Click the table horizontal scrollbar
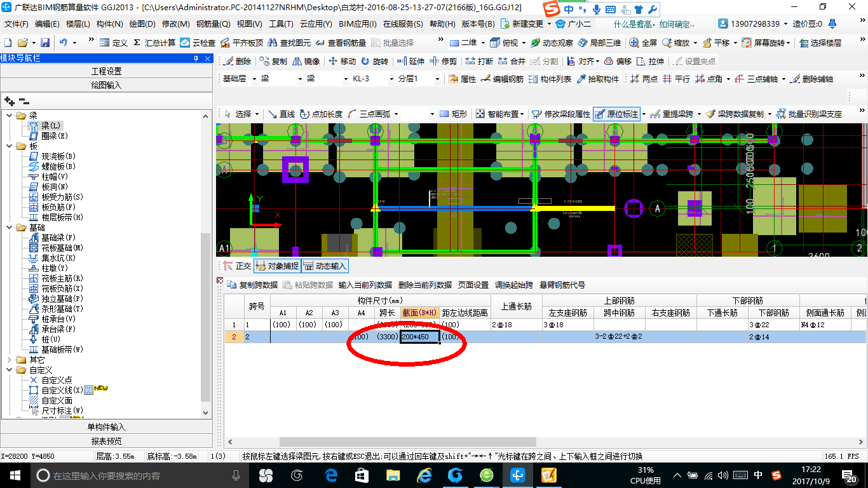The width and height of the screenshot is (868, 488). click(407, 442)
